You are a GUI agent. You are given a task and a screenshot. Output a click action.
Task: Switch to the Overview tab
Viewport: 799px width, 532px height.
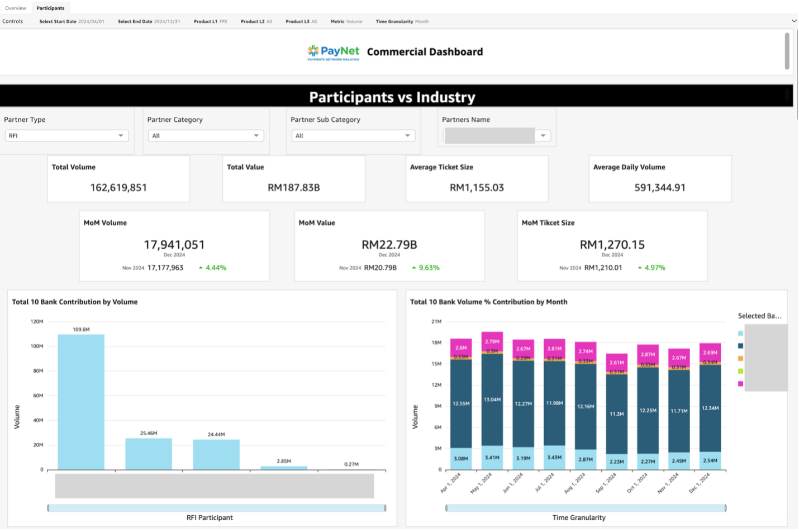[16, 8]
